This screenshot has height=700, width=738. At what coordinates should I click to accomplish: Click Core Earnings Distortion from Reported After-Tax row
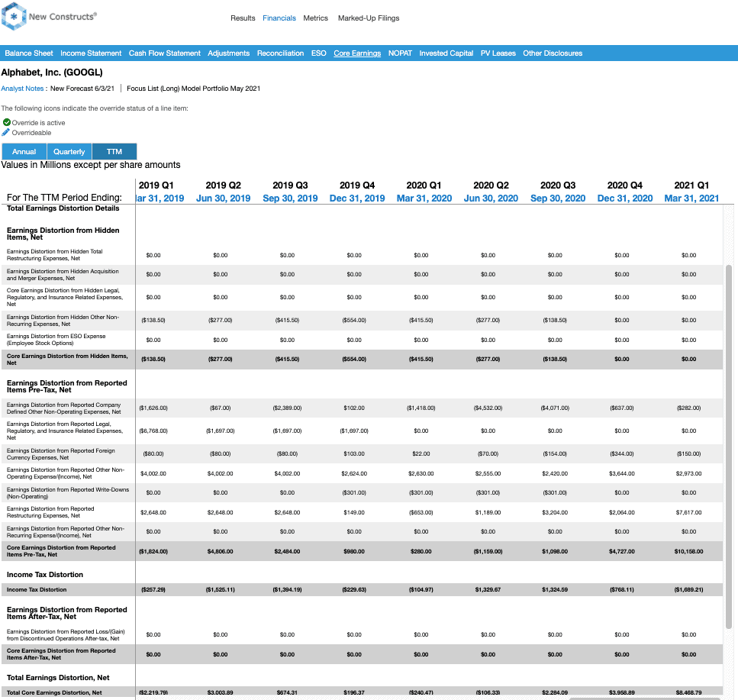[x=362, y=654]
